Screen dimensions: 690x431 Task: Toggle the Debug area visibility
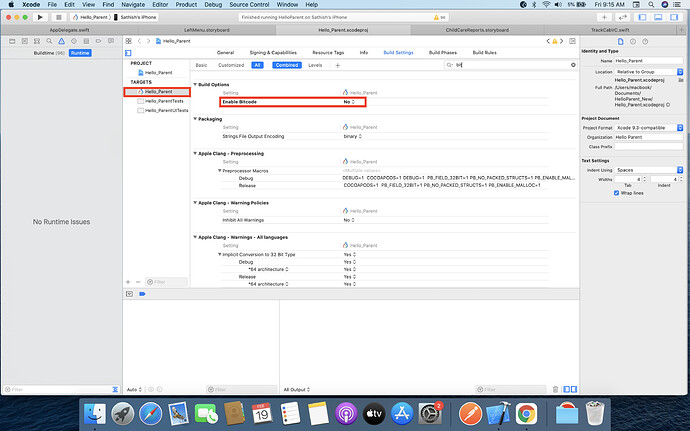coord(658,17)
